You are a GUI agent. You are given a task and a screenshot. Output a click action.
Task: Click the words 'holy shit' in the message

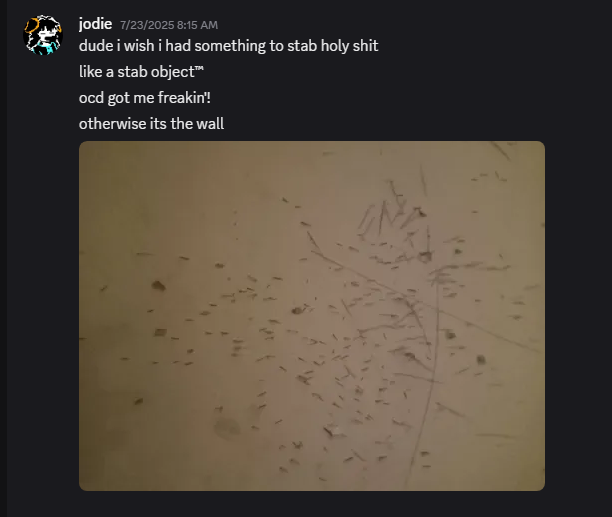(349, 46)
